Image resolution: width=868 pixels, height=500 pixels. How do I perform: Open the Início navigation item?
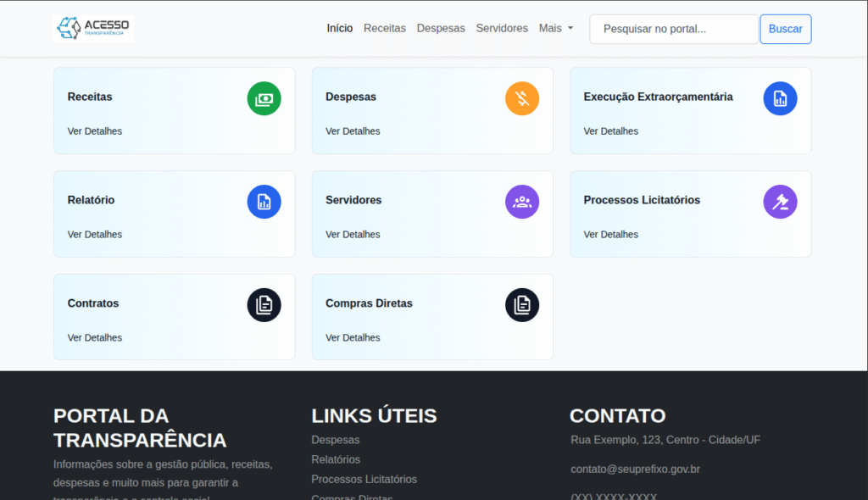pos(340,28)
